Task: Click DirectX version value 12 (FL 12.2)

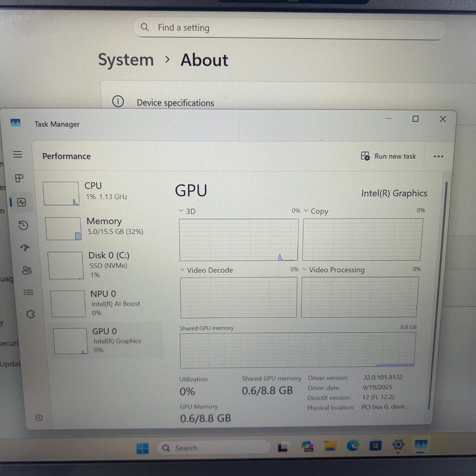Action: click(x=378, y=397)
